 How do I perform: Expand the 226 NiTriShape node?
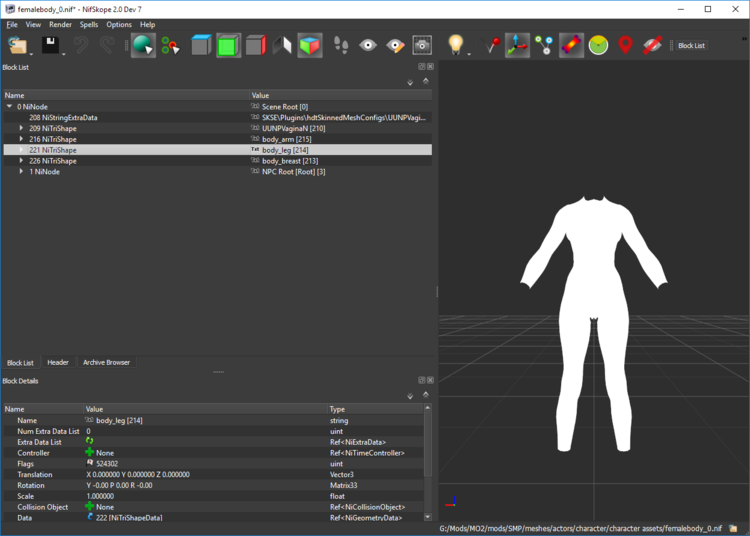coord(21,161)
